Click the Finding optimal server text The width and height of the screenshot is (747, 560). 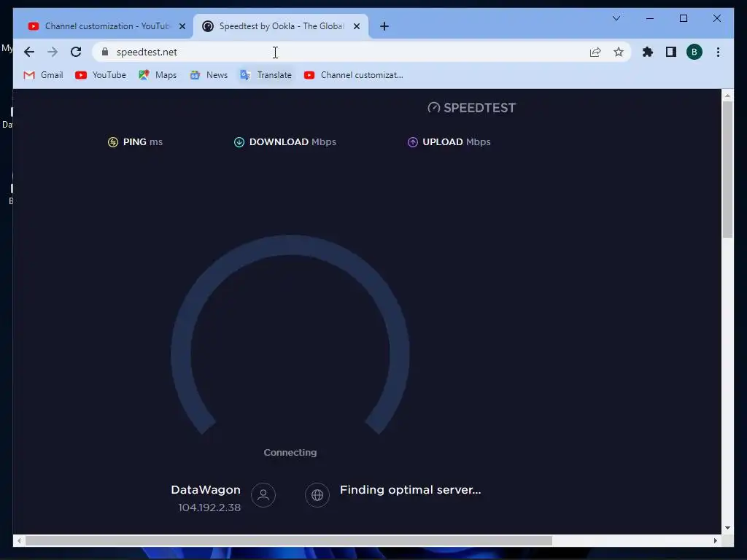[x=411, y=489]
